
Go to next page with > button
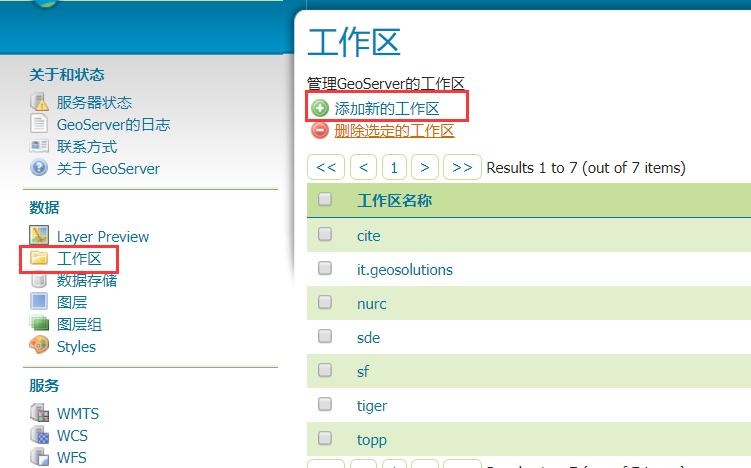[x=424, y=167]
